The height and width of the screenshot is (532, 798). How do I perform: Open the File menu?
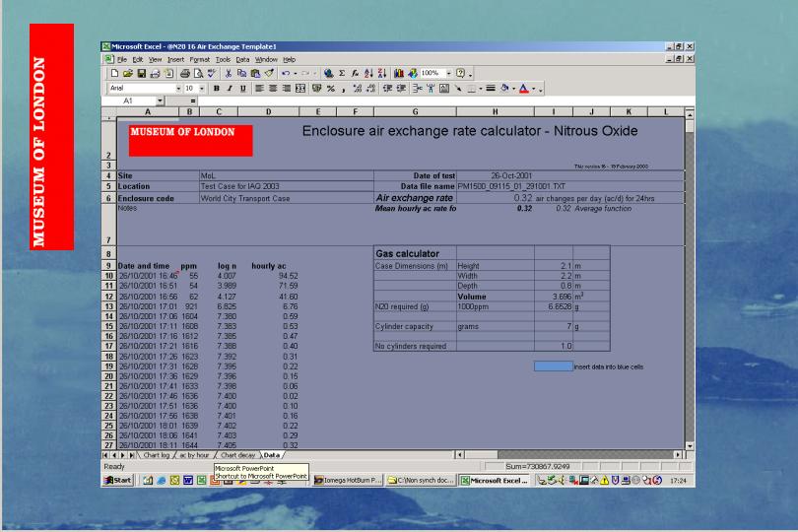point(122,59)
